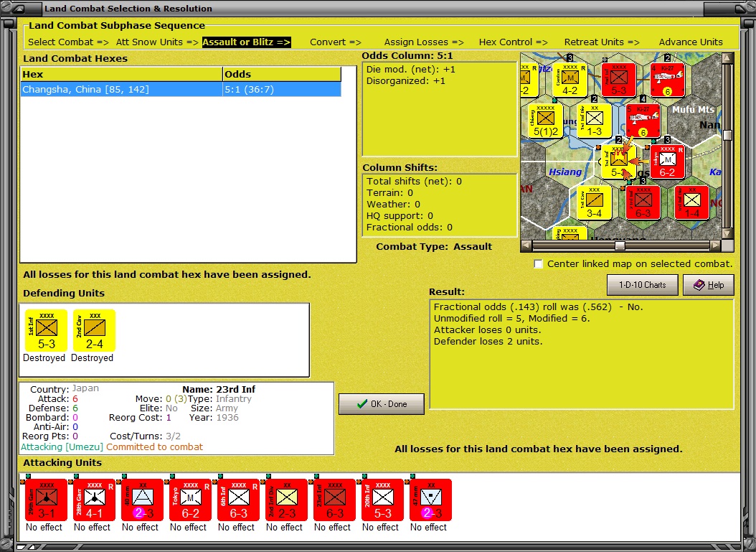This screenshot has width=756, height=552.
Task: Click the yellow 3-4 cavalry corps on the map
Action: pyautogui.click(x=595, y=202)
